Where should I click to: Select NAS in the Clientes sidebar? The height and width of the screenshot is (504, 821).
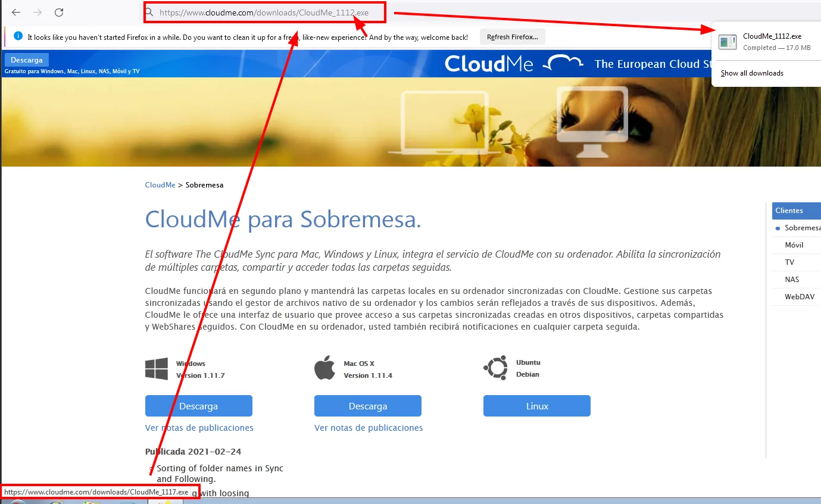coord(792,280)
